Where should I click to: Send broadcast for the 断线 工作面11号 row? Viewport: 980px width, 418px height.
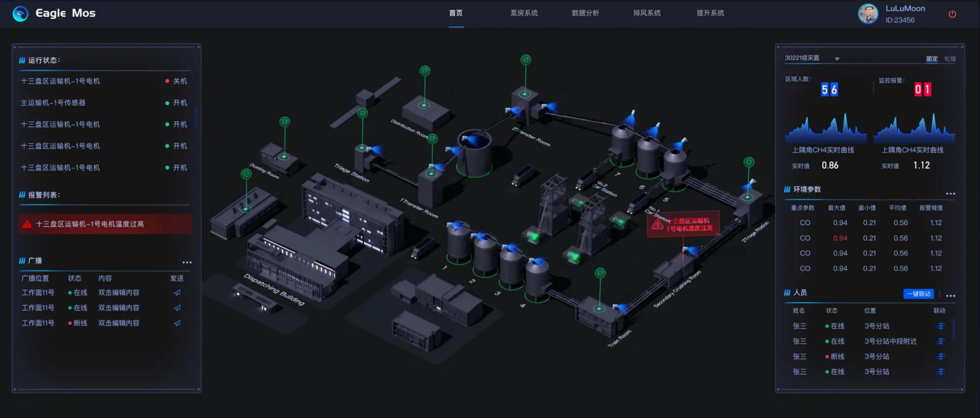coord(177,323)
